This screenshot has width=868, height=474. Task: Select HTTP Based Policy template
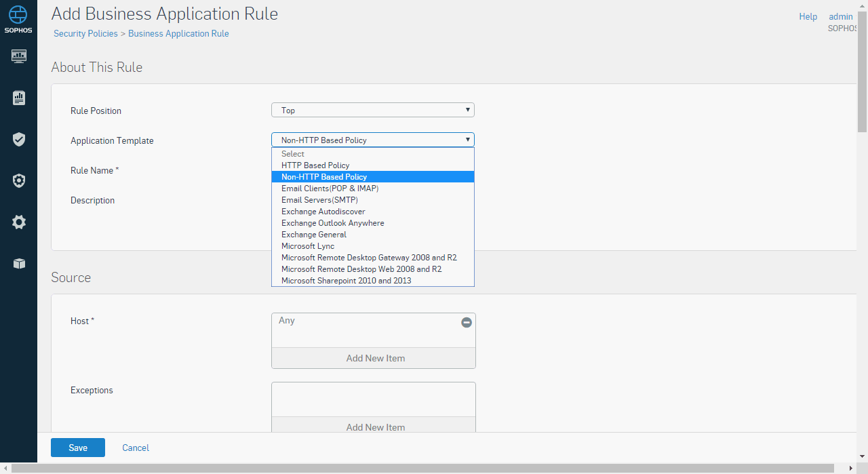click(373, 165)
